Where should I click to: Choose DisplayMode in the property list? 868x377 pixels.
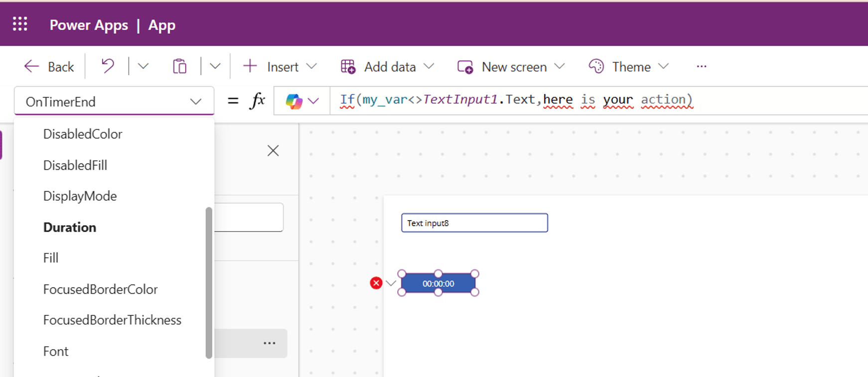coord(80,196)
